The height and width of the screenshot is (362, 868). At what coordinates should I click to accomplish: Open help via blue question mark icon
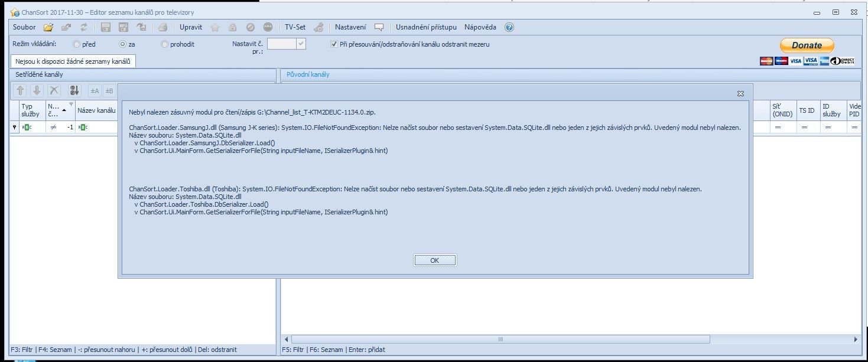click(x=509, y=27)
